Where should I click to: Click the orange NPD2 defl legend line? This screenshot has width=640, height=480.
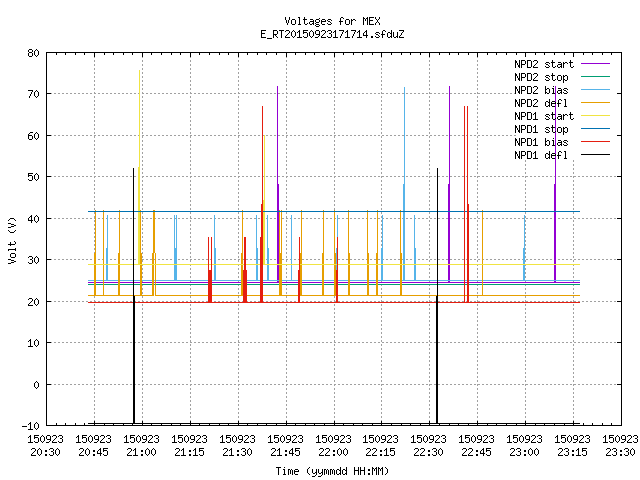coord(595,102)
